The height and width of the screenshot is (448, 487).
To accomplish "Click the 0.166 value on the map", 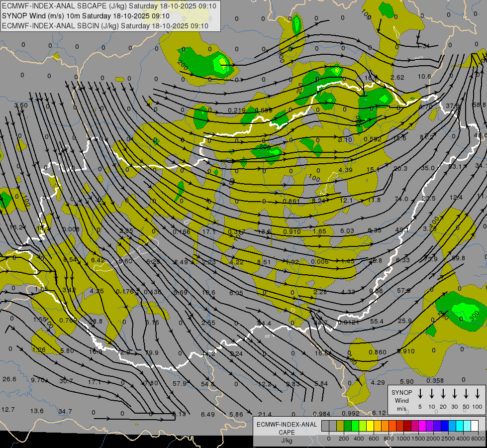I will coord(182,231).
